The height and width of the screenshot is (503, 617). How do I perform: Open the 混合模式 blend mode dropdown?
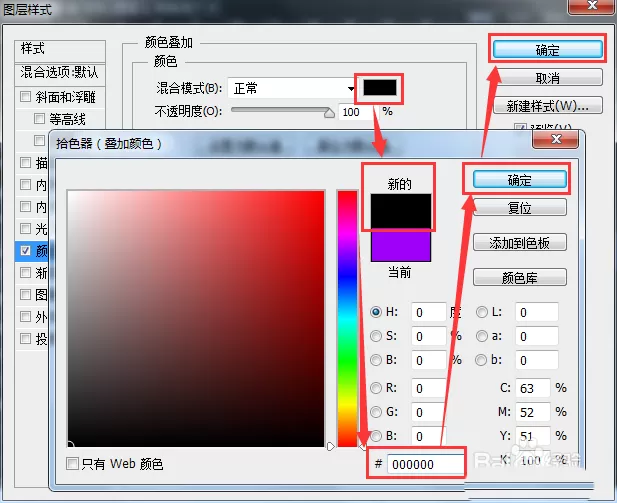293,88
